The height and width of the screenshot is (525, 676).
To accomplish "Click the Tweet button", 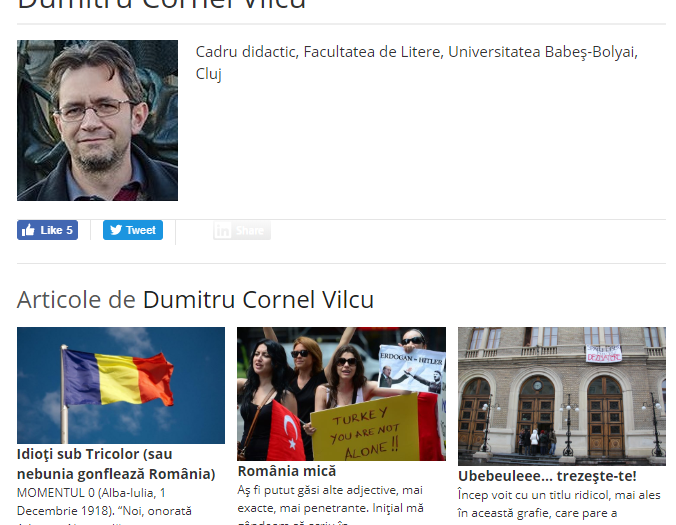I will (x=133, y=230).
